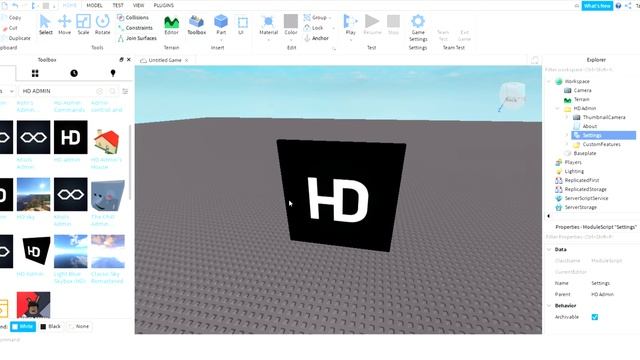Open the HOME ribbon tab

pyautogui.click(x=69, y=5)
